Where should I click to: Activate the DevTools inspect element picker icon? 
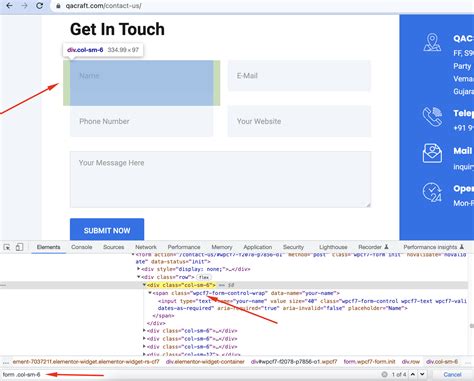(x=7, y=247)
